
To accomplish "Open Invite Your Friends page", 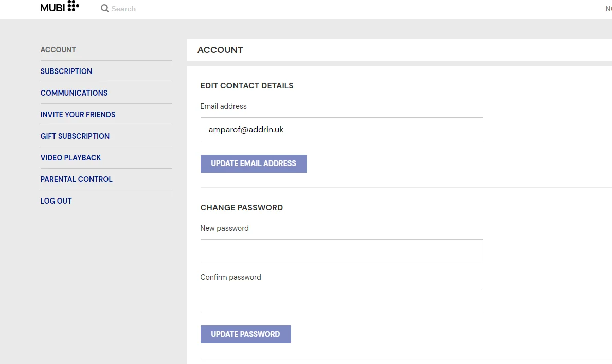I will pyautogui.click(x=78, y=114).
